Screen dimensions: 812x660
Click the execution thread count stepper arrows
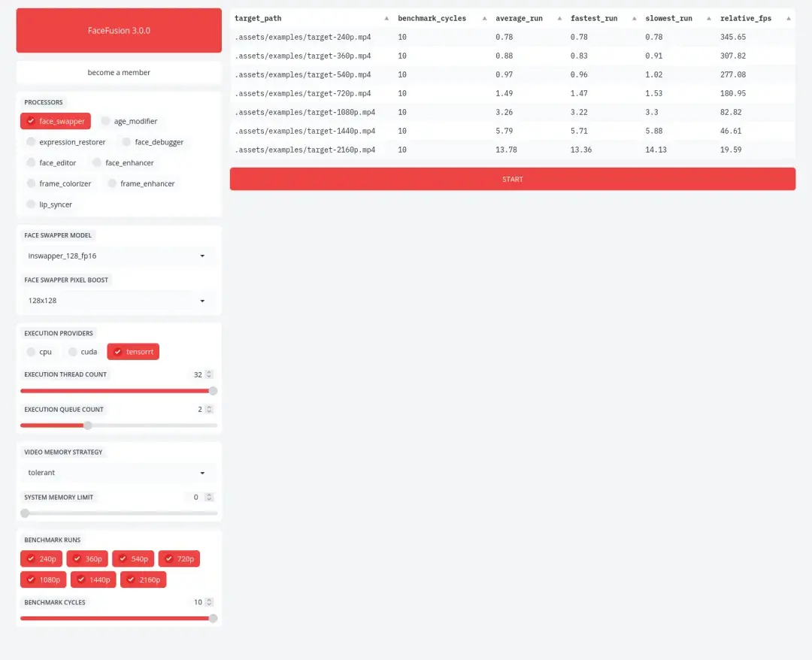click(x=209, y=374)
